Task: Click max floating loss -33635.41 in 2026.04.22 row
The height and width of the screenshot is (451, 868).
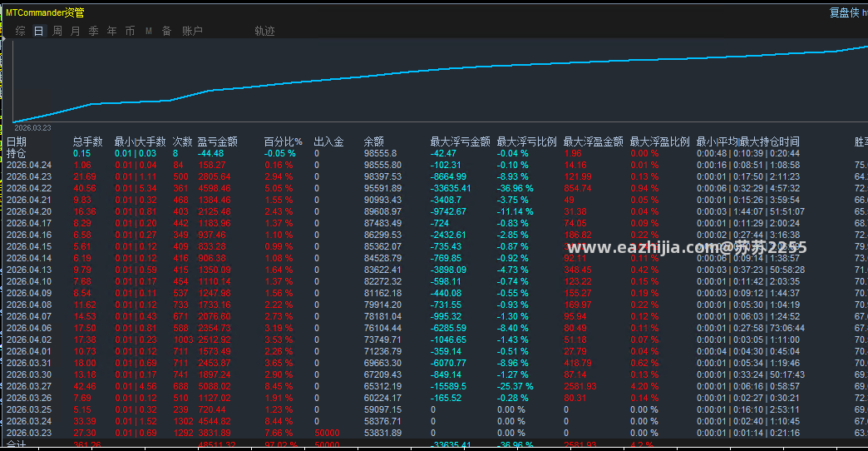Action: 451,188
